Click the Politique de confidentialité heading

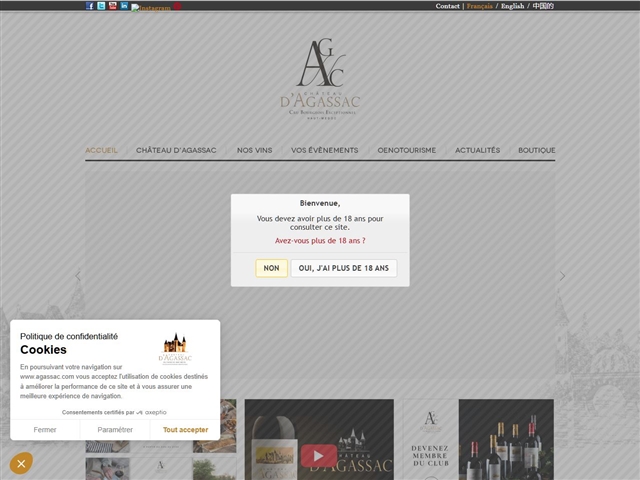coord(69,336)
